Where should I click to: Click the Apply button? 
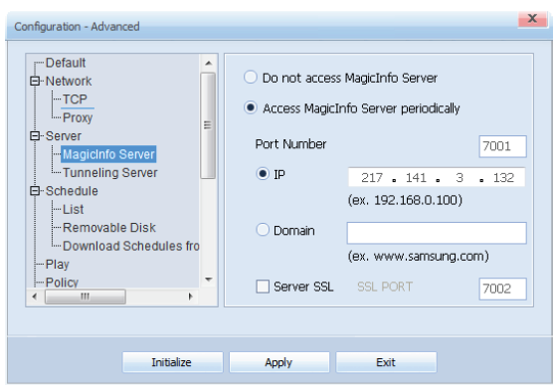click(279, 362)
